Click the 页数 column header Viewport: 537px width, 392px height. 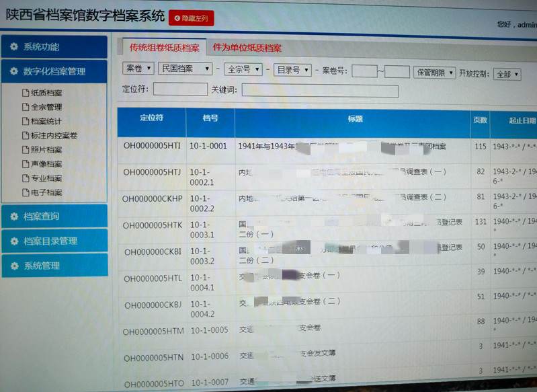coord(480,124)
